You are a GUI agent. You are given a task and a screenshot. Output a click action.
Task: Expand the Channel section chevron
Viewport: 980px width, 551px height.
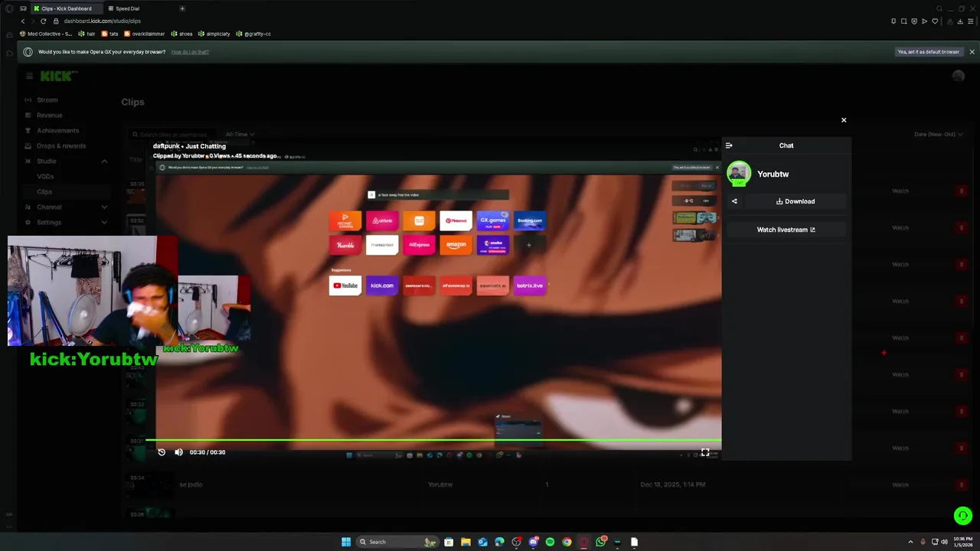[x=104, y=207]
